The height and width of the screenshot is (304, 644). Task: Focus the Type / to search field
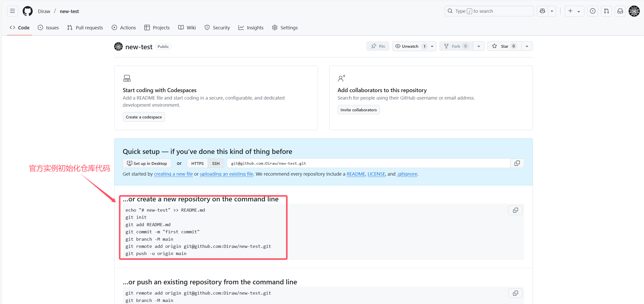[x=489, y=11]
